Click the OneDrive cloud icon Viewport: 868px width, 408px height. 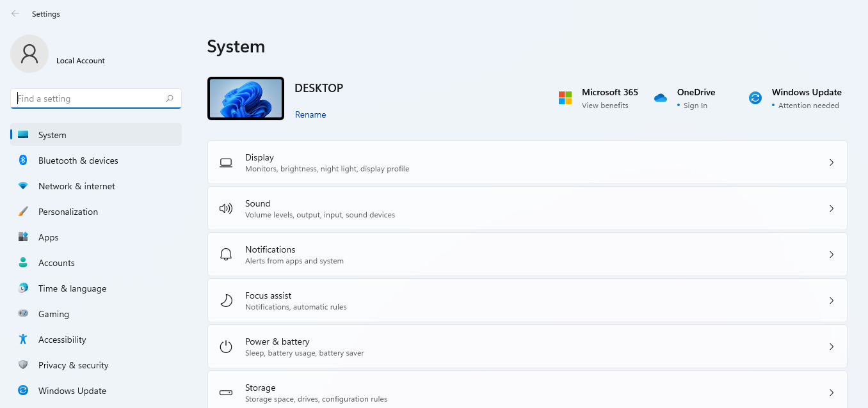pyautogui.click(x=661, y=97)
